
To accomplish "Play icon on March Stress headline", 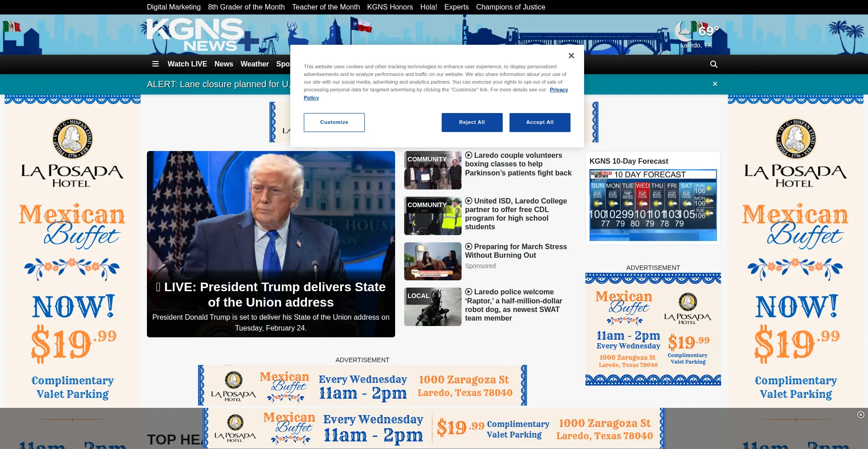I will [x=469, y=247].
